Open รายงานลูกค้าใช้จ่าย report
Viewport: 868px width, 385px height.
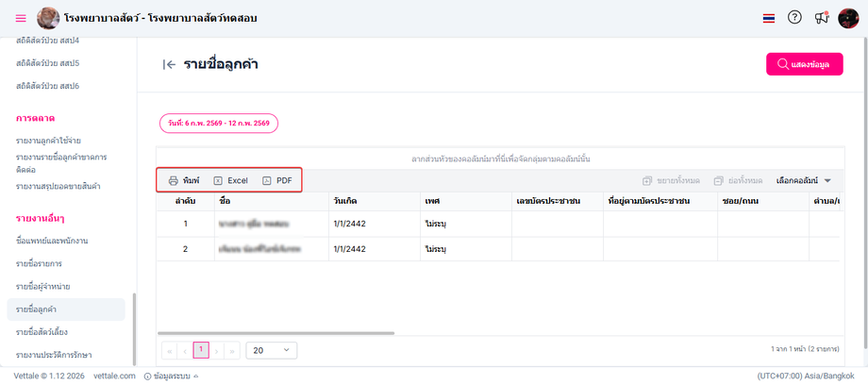49,141
